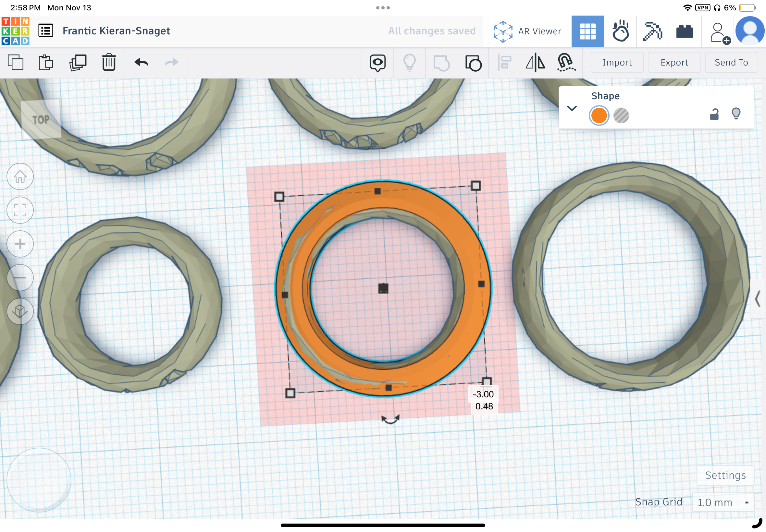Switch to the default home view
Image resolution: width=766 pixels, height=532 pixels.
pyautogui.click(x=20, y=177)
